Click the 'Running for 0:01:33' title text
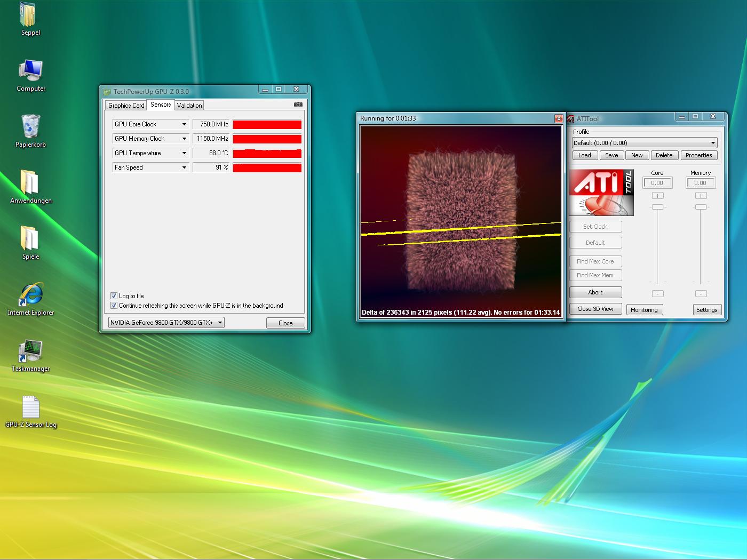Viewport: 747px width, 560px height. (x=388, y=118)
